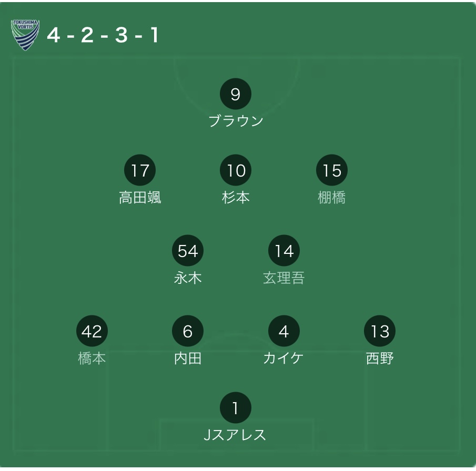Open player number 15 badge
Image resolution: width=476 pixels, height=471 pixels.
(332, 170)
